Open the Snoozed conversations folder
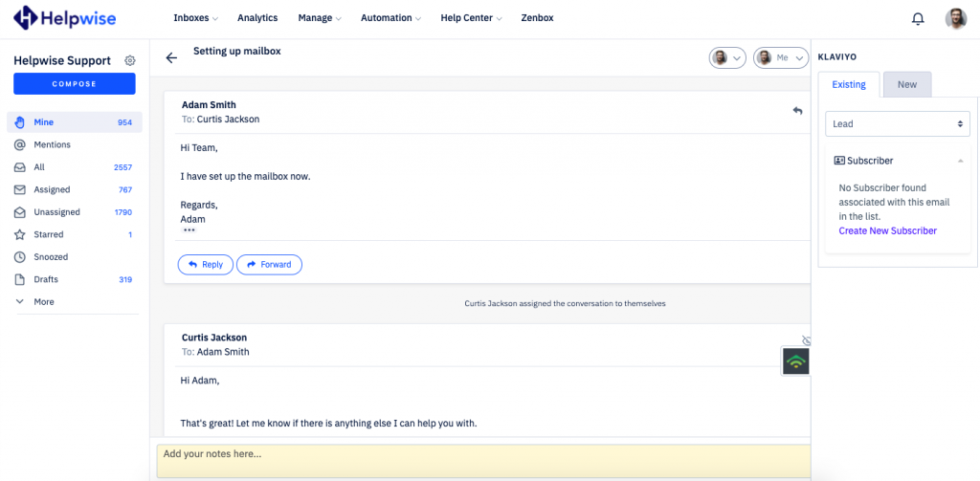The image size is (980, 481). (x=51, y=257)
